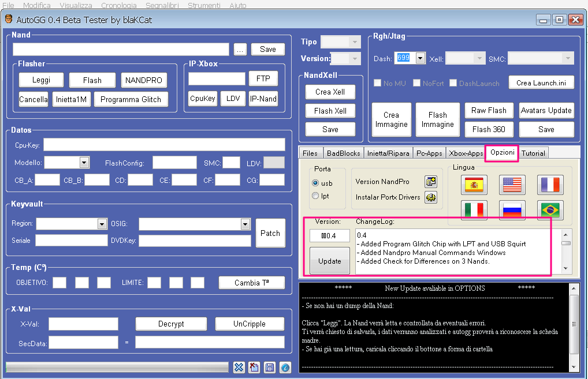Screen dimensions: 588x379
Task: Open the Strumenti menu
Action: (x=204, y=5)
